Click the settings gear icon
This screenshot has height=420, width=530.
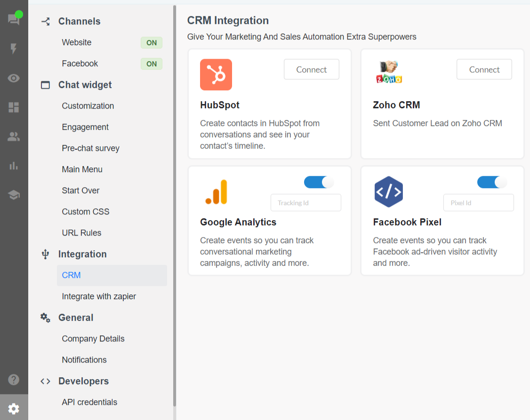click(14, 409)
